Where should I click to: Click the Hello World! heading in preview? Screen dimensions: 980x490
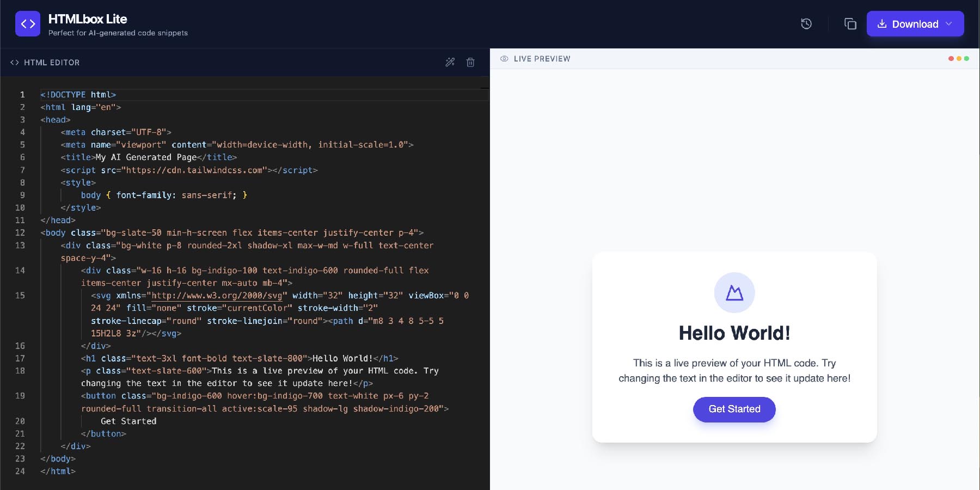click(734, 333)
